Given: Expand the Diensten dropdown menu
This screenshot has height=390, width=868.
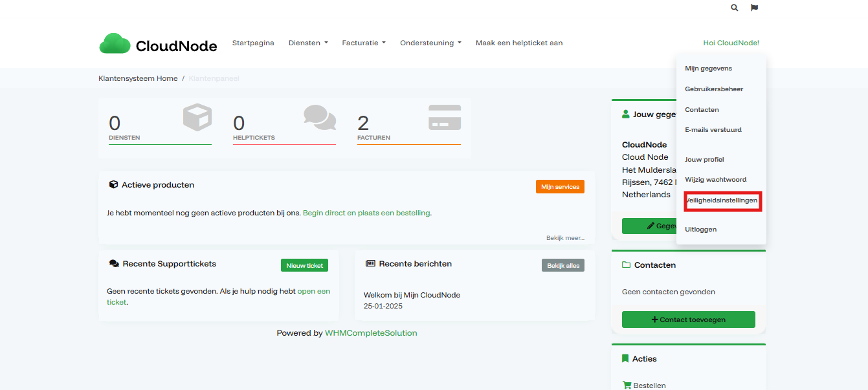Looking at the screenshot, I should click(308, 43).
